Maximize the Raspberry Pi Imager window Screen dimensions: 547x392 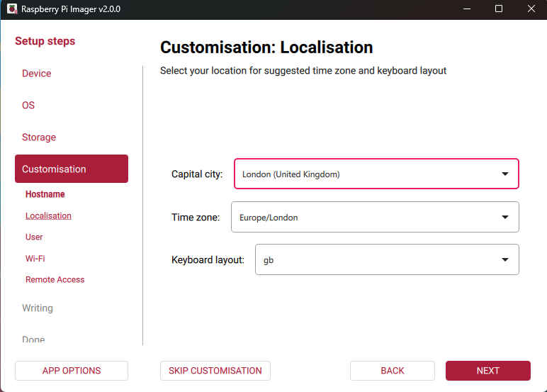point(499,9)
